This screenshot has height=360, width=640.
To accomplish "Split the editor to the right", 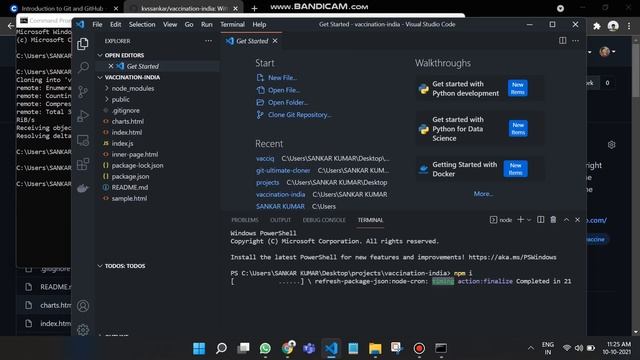I will coord(562,40).
